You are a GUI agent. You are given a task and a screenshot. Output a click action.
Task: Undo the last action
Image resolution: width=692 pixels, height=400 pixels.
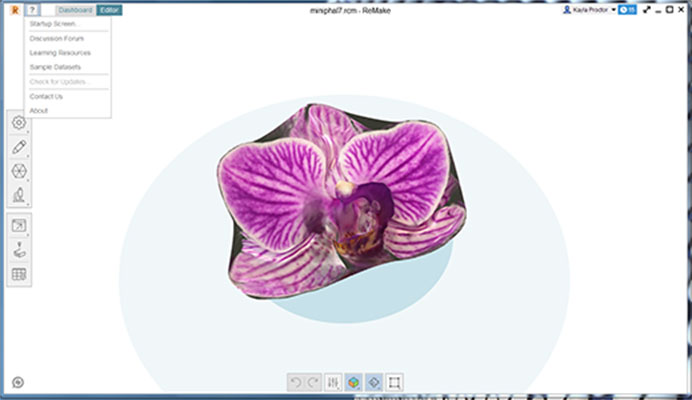pyautogui.click(x=296, y=382)
